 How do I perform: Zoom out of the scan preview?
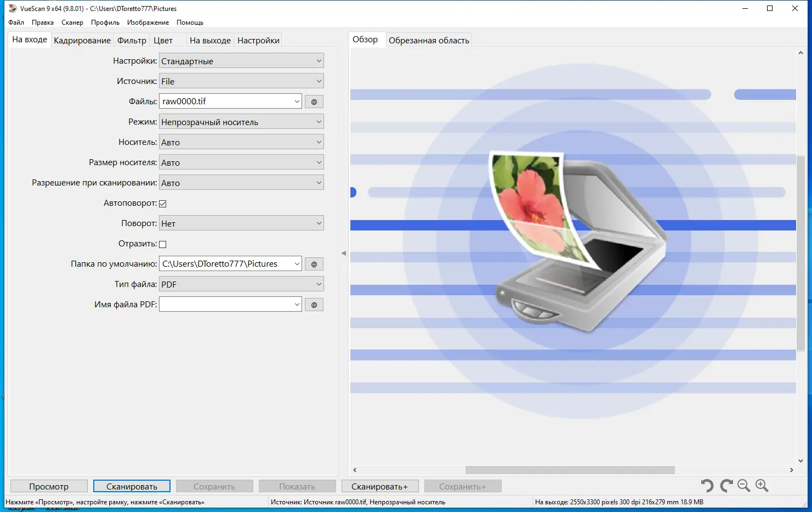coord(743,485)
